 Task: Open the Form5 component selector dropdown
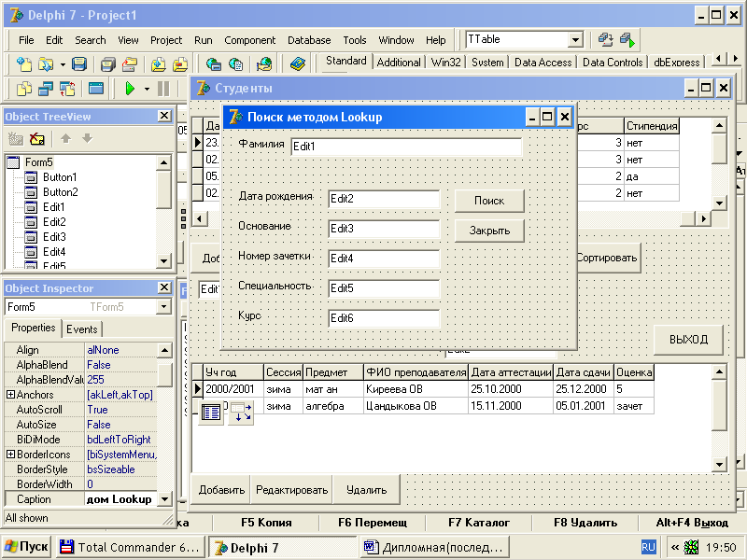(x=164, y=307)
